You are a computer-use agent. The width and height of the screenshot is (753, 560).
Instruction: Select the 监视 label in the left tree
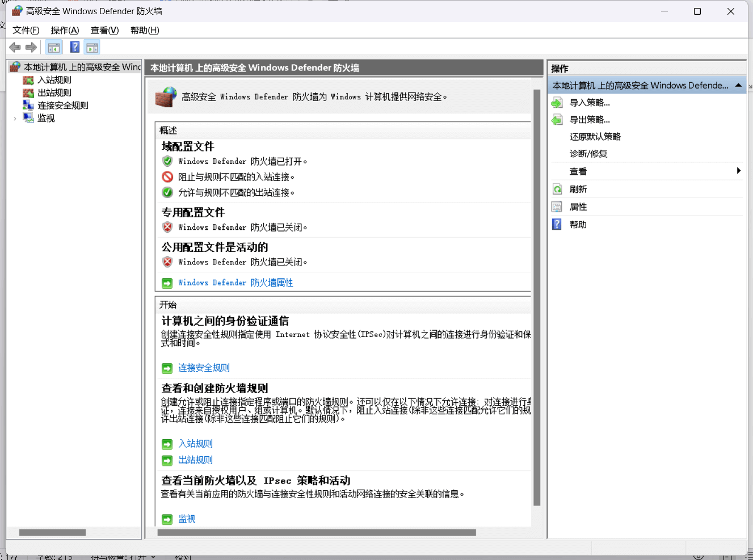46,119
